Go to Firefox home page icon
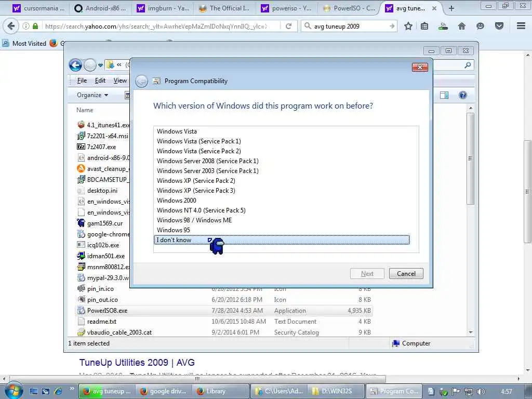Viewport: 532px width, 399px height. click(x=461, y=26)
